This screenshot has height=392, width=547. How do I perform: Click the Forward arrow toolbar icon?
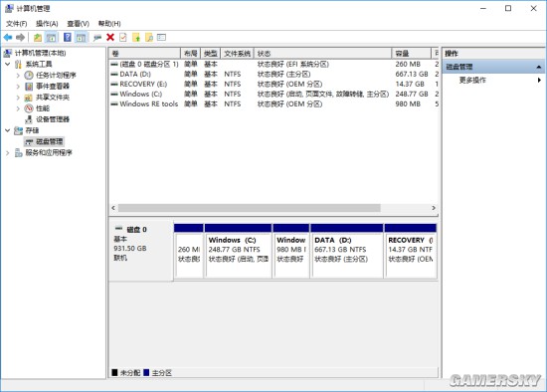tap(20, 38)
